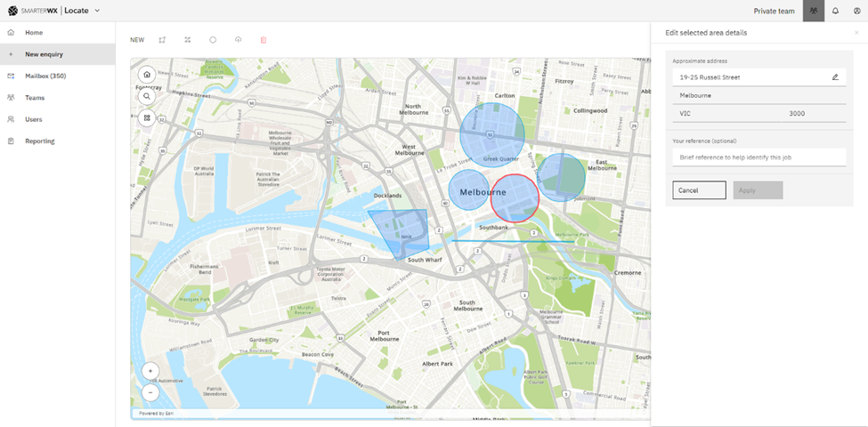This screenshot has width=868, height=427.
Task: Select the line draw tool
Action: tap(188, 40)
